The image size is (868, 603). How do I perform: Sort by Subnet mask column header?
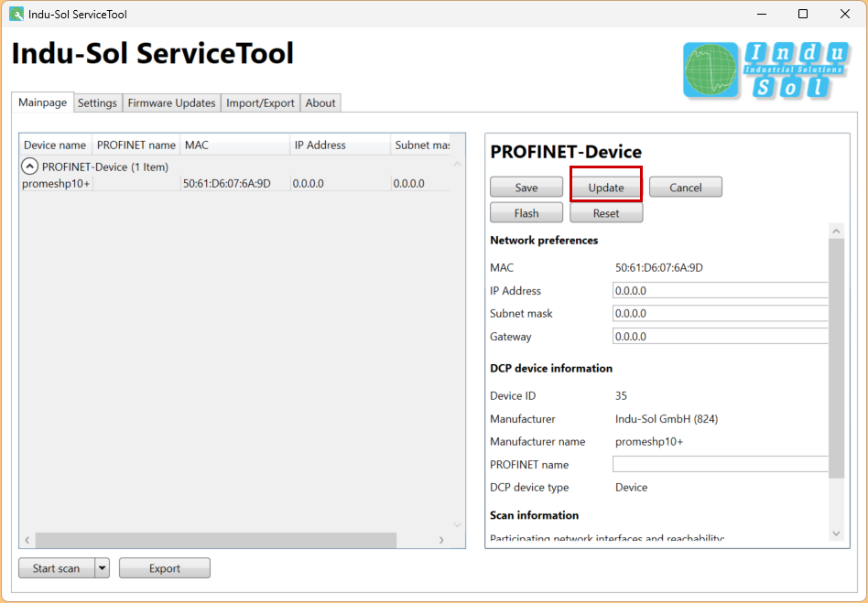coord(420,145)
